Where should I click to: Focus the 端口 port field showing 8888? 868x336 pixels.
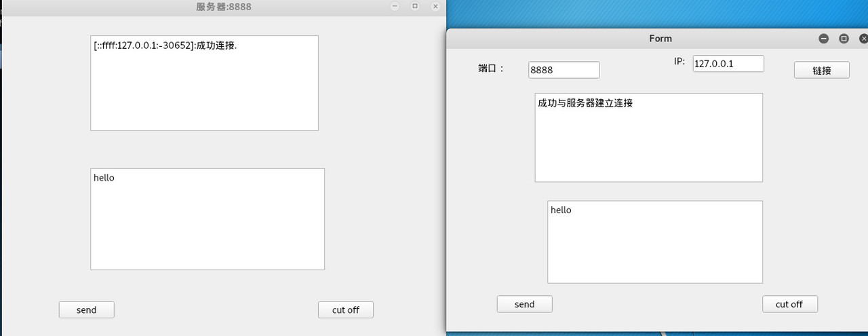(x=564, y=70)
